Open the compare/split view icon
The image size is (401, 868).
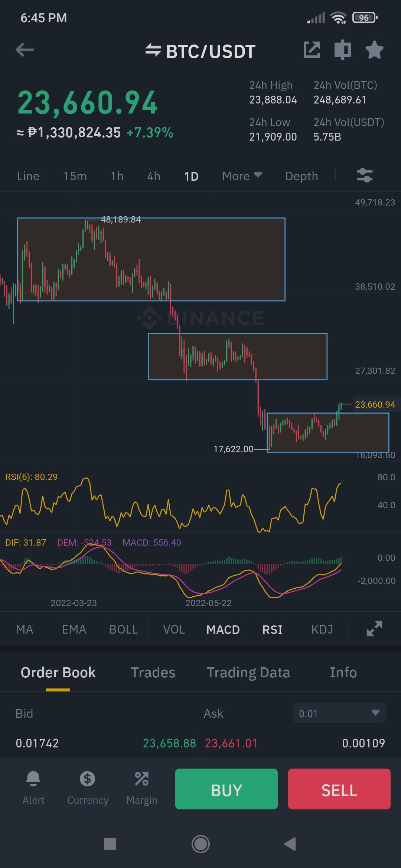point(343,50)
